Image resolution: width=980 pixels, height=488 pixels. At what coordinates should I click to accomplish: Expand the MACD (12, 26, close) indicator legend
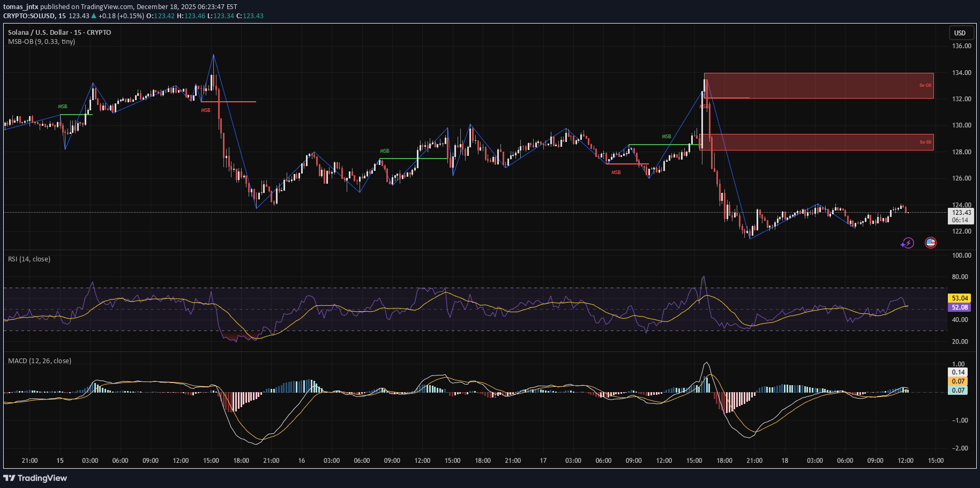click(39, 361)
